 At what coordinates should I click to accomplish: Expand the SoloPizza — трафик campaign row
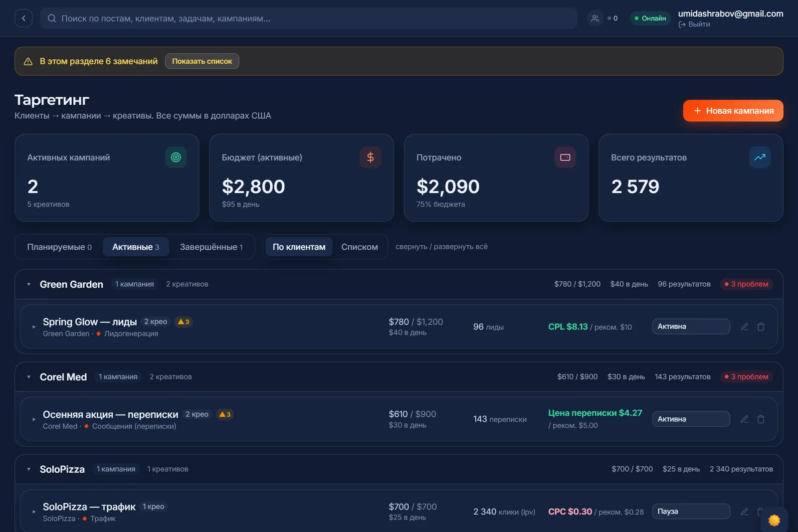click(34, 512)
